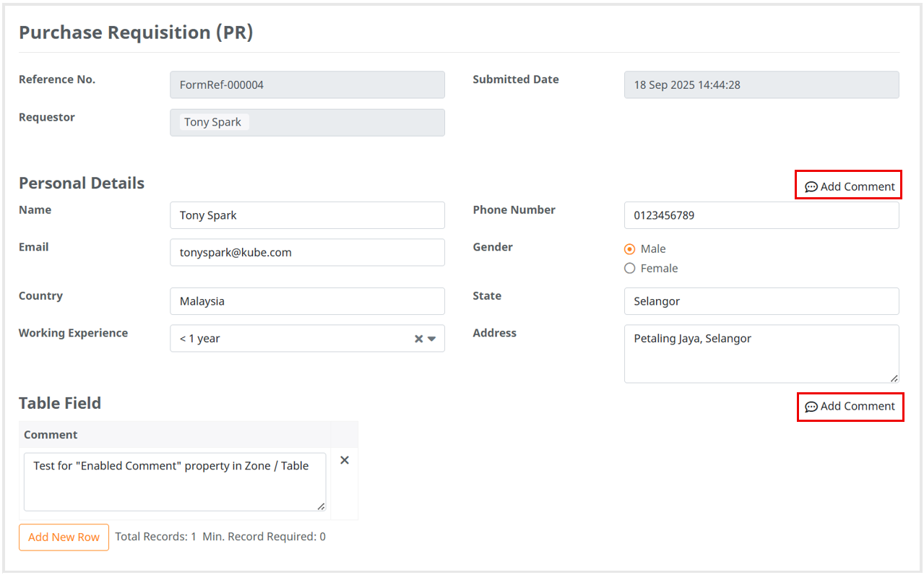924x575 pixels.
Task: Click the Comment column header
Action: [175, 435]
